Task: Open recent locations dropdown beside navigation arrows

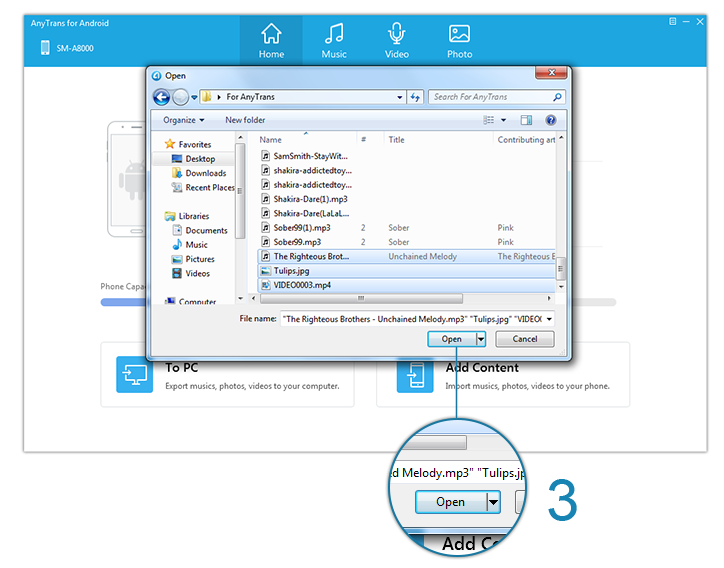Action: tap(194, 97)
